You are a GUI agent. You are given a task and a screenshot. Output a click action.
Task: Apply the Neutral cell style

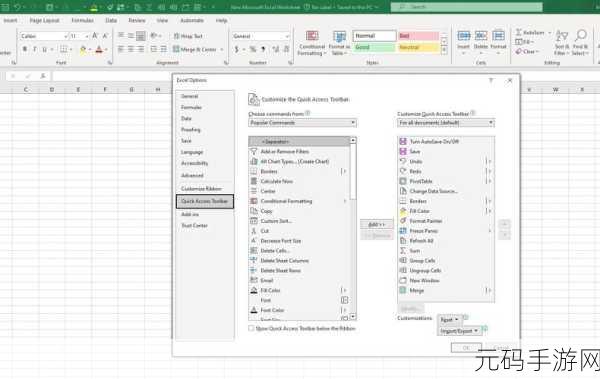point(419,47)
